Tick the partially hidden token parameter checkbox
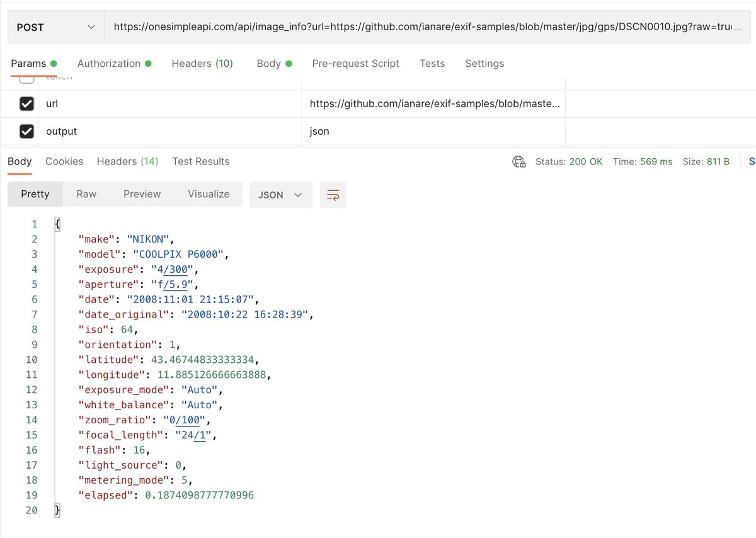This screenshot has width=756, height=538. [26, 79]
